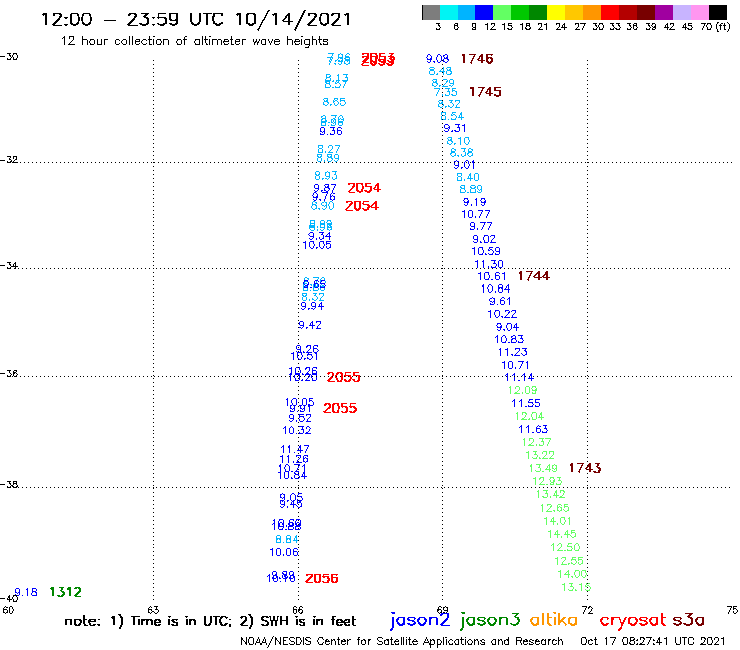Click the wave height value '9.42'

click(x=310, y=325)
